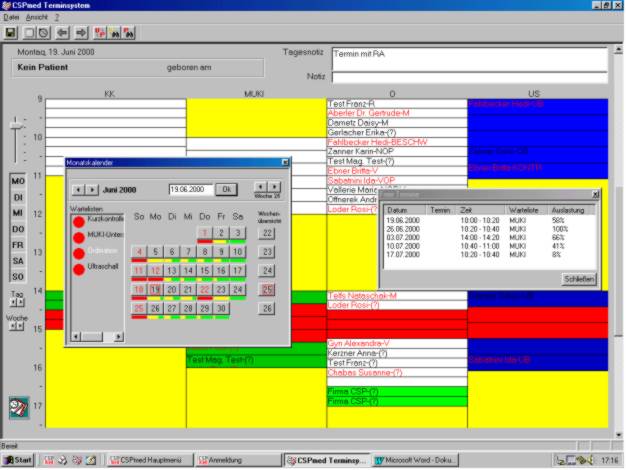The height and width of the screenshot is (470, 626).
Task: Click the red flags toolbar icon
Action: point(99,33)
